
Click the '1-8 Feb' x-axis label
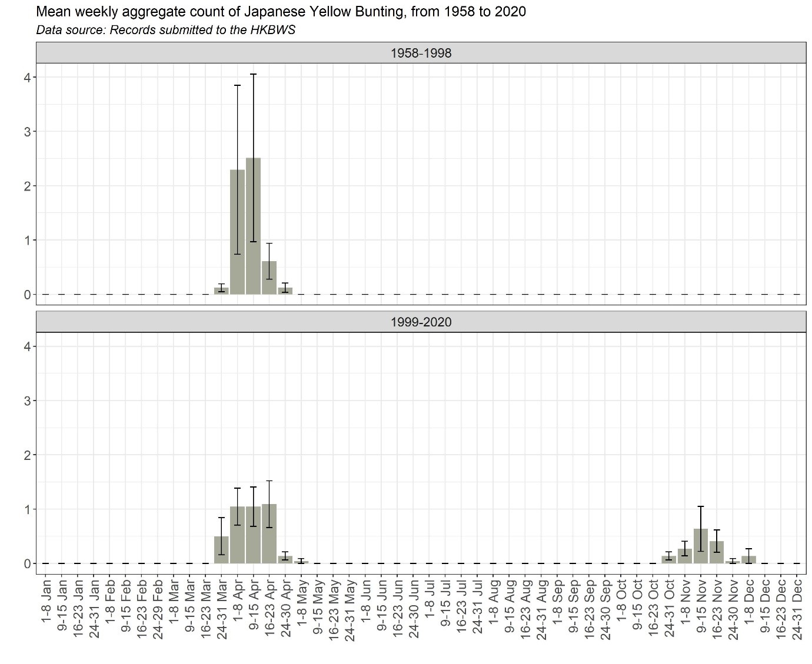(110, 601)
